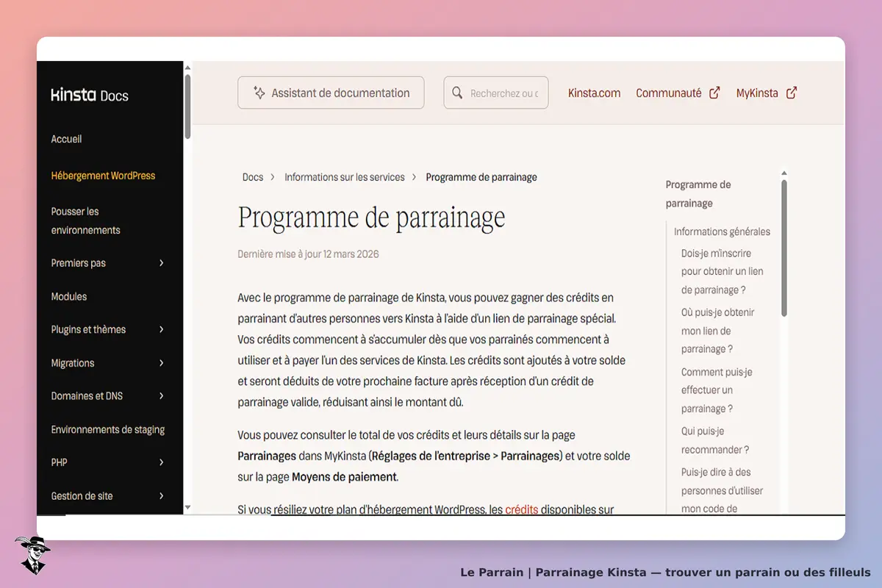Open Pousser les environnements sidebar item
The image size is (882, 588).
(85, 220)
